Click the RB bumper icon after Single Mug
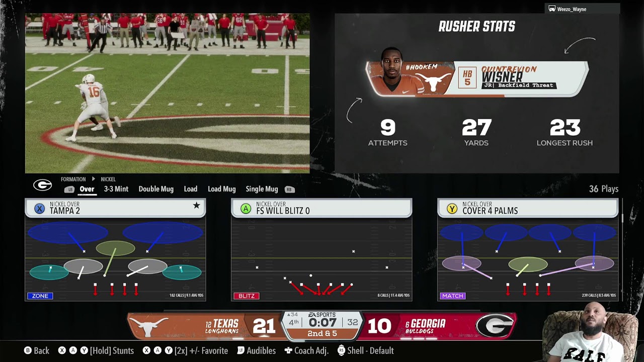644x362 pixels. [289, 190]
